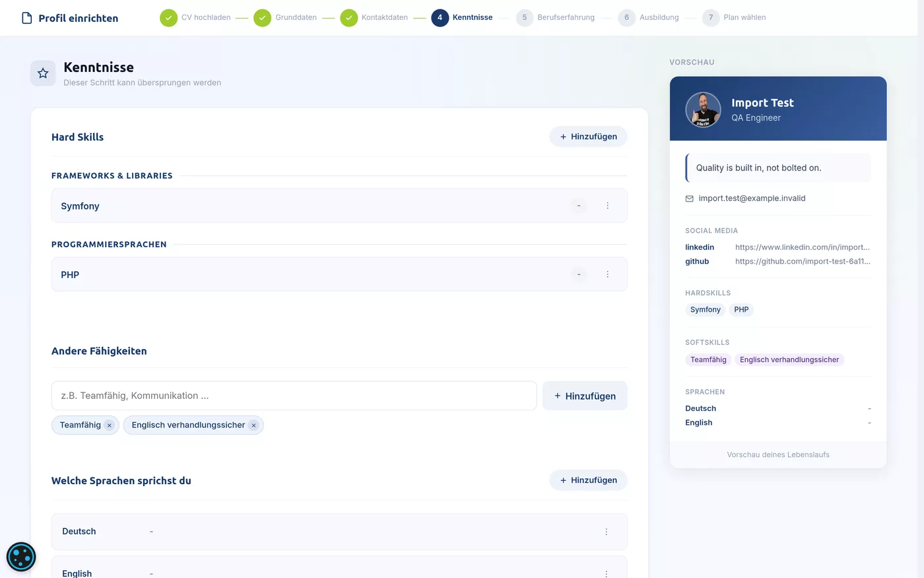Open the GitHub URL in preview
The width and height of the screenshot is (924, 578).
coord(803,262)
